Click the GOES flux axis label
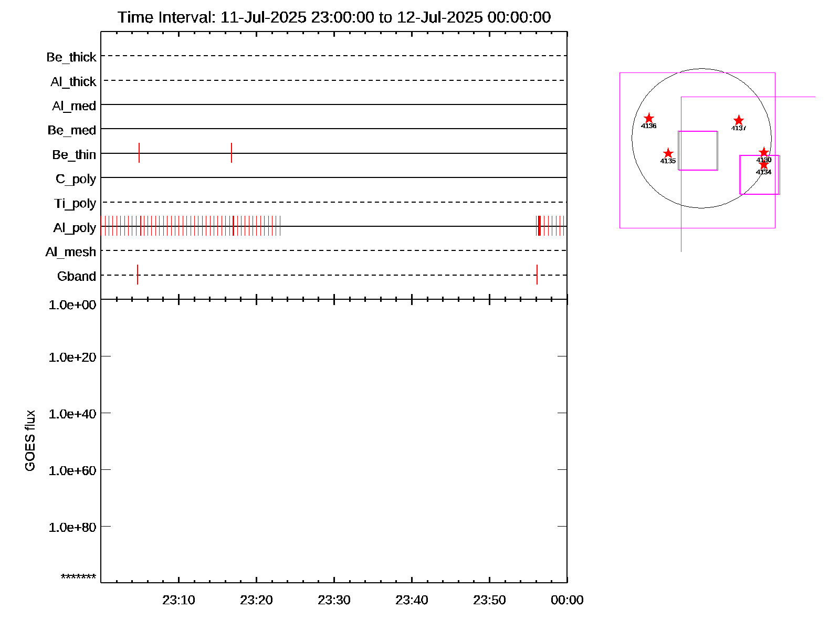The height and width of the screenshot is (630, 840). click(30, 440)
